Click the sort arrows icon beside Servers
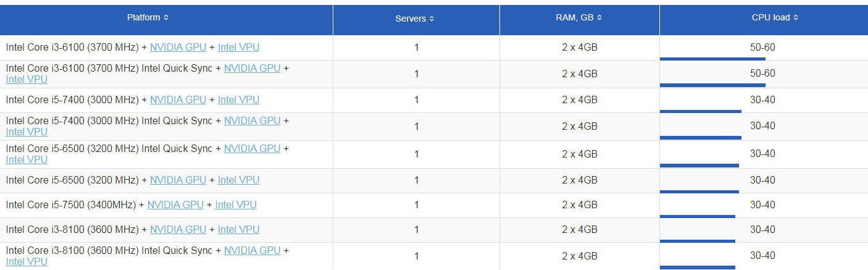 (432, 19)
